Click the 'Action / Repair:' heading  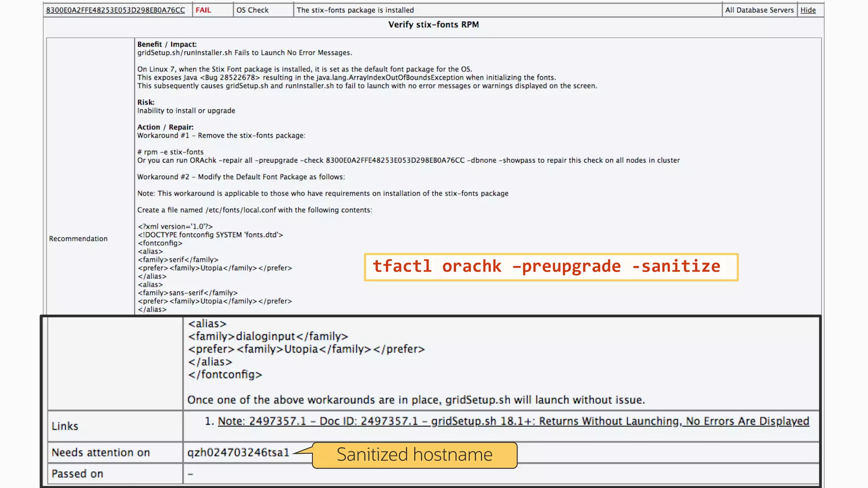165,127
